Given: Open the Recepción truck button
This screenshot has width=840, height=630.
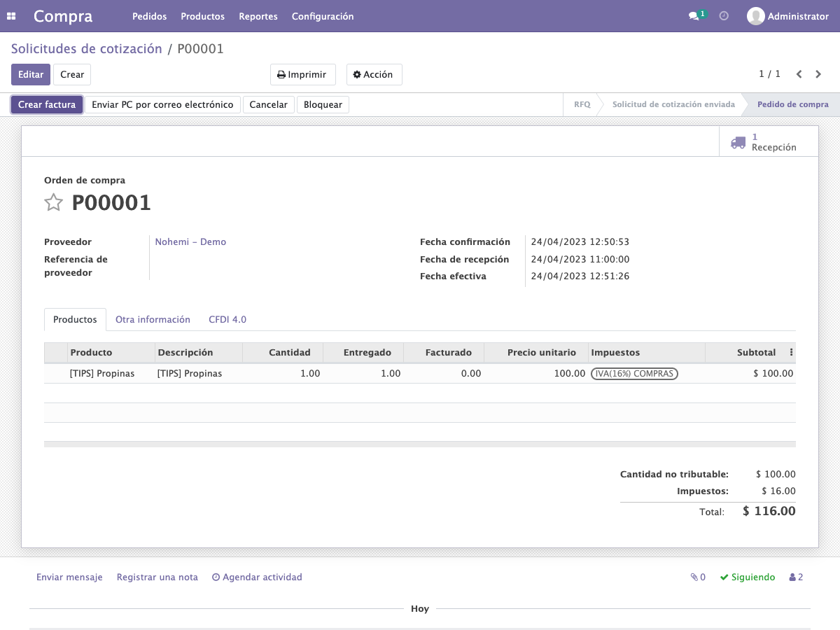Looking at the screenshot, I should pyautogui.click(x=769, y=142).
